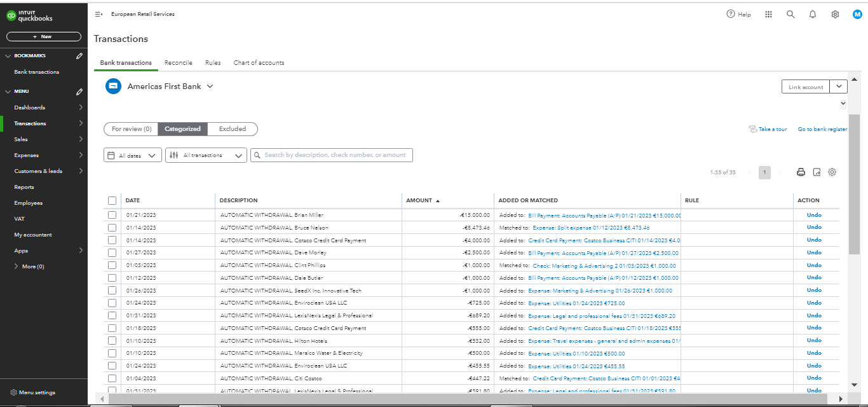Switch to the Rules tab
The width and height of the screenshot is (868, 407).
coord(213,63)
